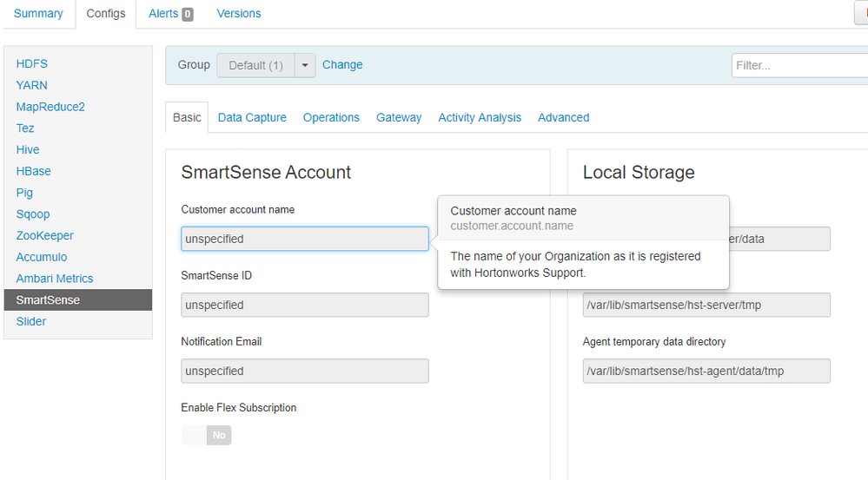Click the Alerts tab with 0 badge

click(x=170, y=14)
